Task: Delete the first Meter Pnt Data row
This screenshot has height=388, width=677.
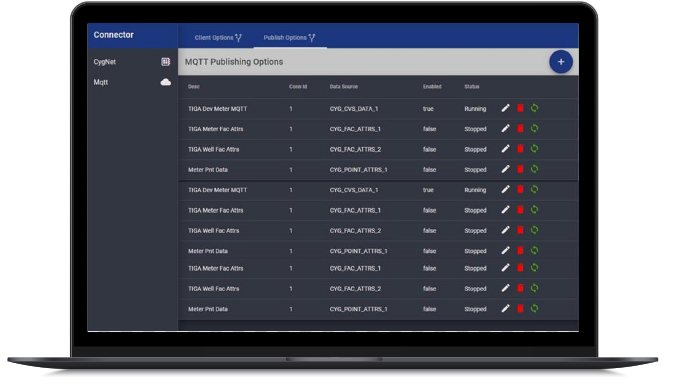Action: coord(520,169)
